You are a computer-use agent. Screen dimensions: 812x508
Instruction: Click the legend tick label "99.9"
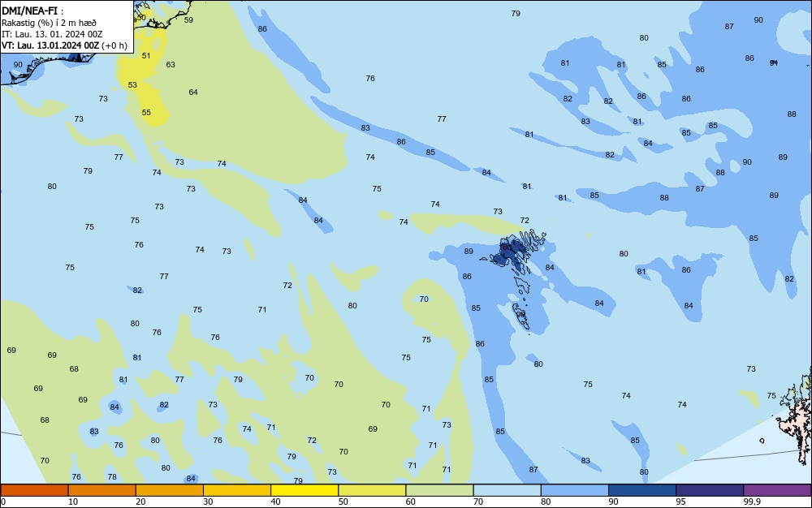pos(752,502)
